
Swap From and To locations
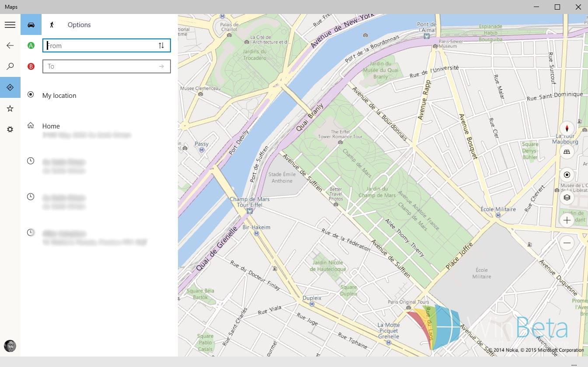[161, 45]
